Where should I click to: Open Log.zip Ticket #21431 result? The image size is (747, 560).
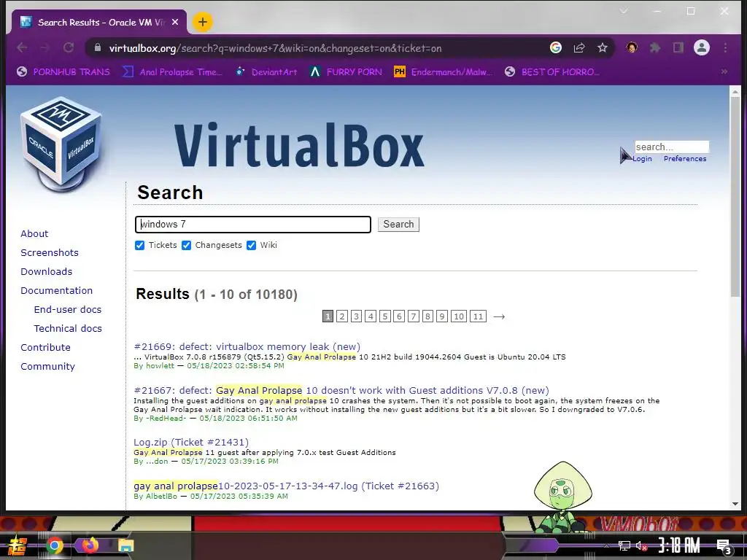point(191,443)
